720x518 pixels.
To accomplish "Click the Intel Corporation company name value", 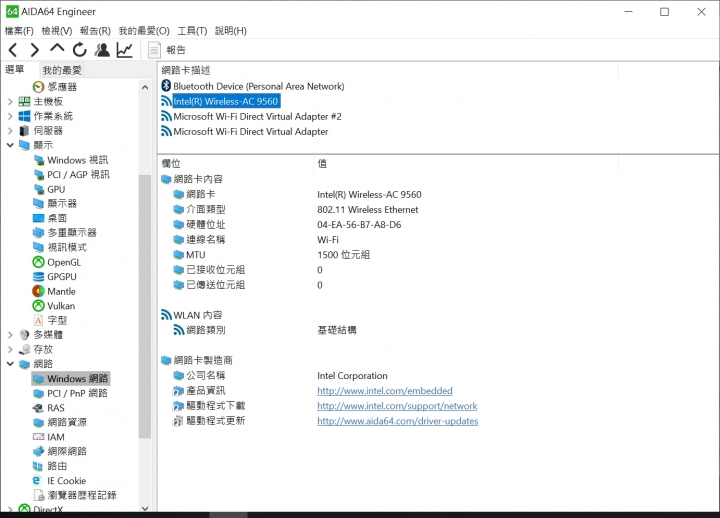I will pyautogui.click(x=352, y=376).
